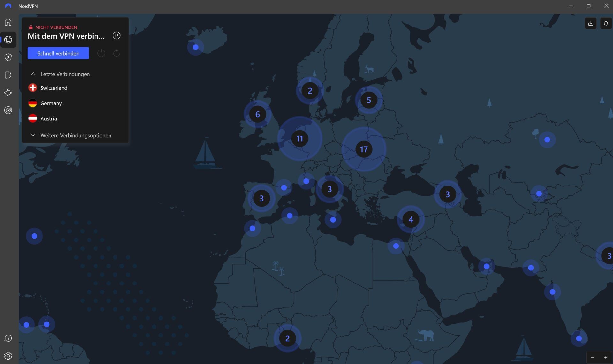Open the 6 server cluster over UK
613x364 pixels.
pos(258,114)
